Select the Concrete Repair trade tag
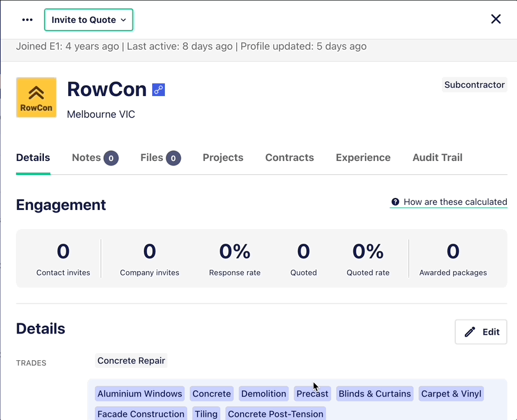 coord(131,361)
